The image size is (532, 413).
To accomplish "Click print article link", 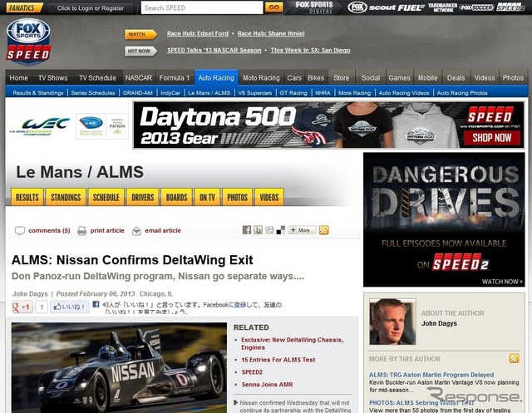I will coord(107,230).
